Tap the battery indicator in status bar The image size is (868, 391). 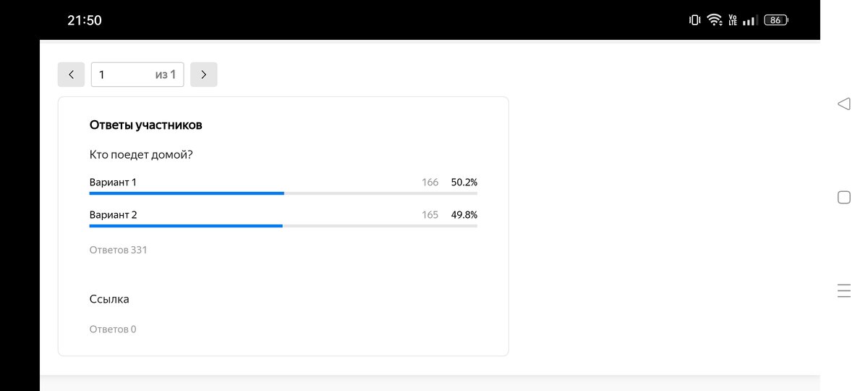tap(776, 20)
